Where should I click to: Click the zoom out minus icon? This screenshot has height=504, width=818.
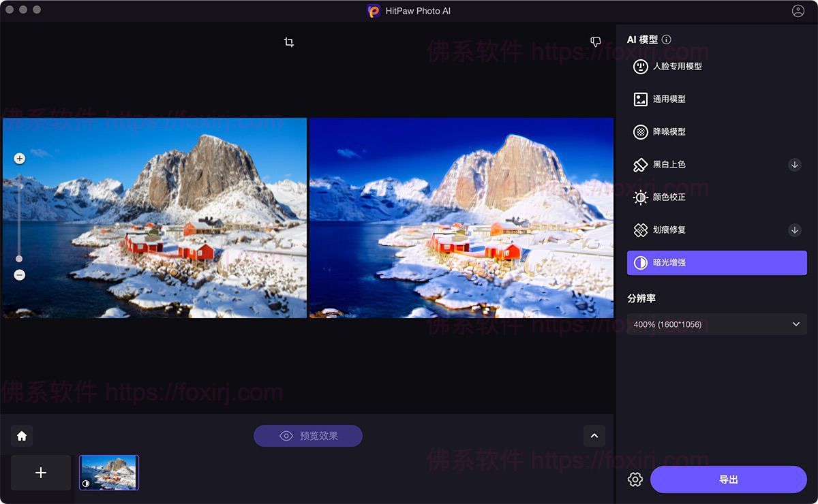coord(19,275)
